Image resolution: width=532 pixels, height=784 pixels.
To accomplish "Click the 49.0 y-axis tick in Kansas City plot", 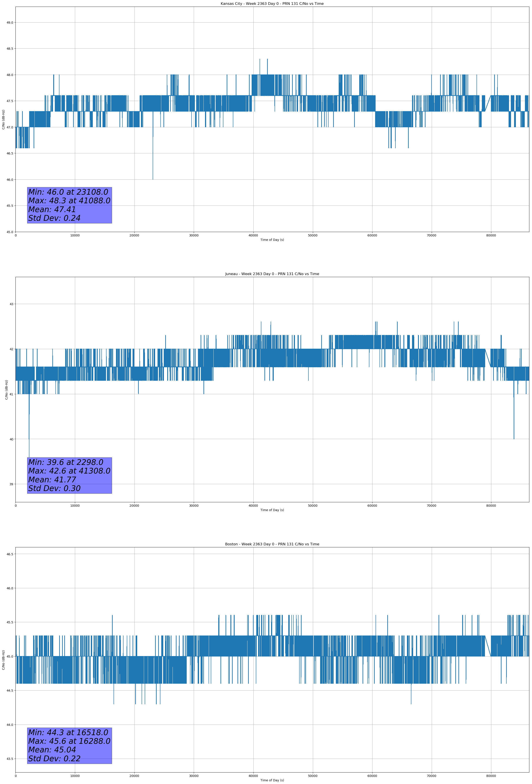I will click(x=10, y=23).
